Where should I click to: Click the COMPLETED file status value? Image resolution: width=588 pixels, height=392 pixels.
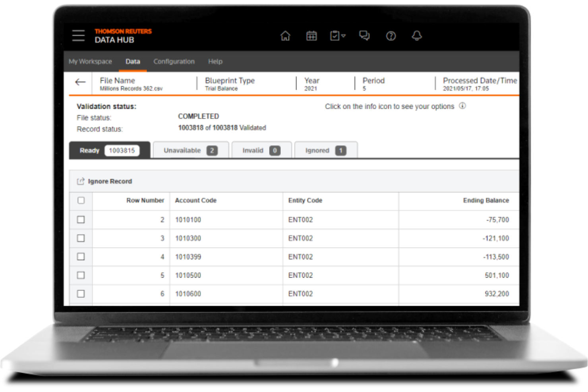coord(198,116)
